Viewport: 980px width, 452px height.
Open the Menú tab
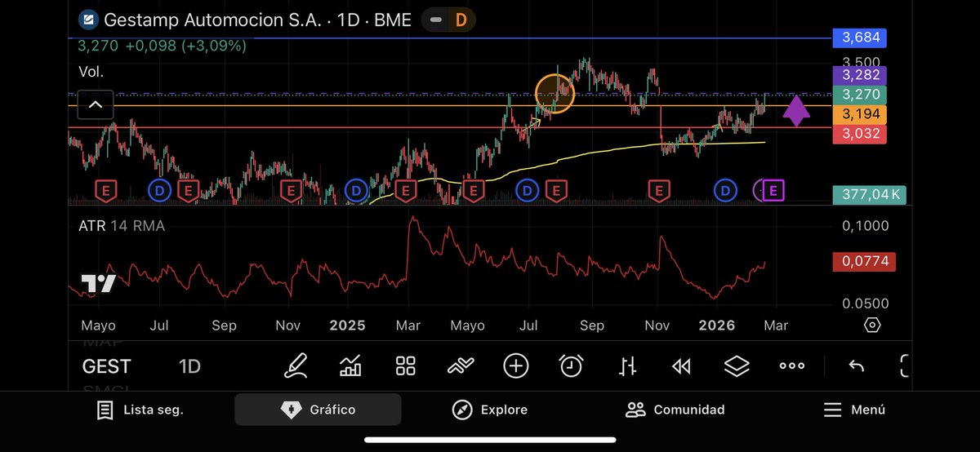pos(853,410)
